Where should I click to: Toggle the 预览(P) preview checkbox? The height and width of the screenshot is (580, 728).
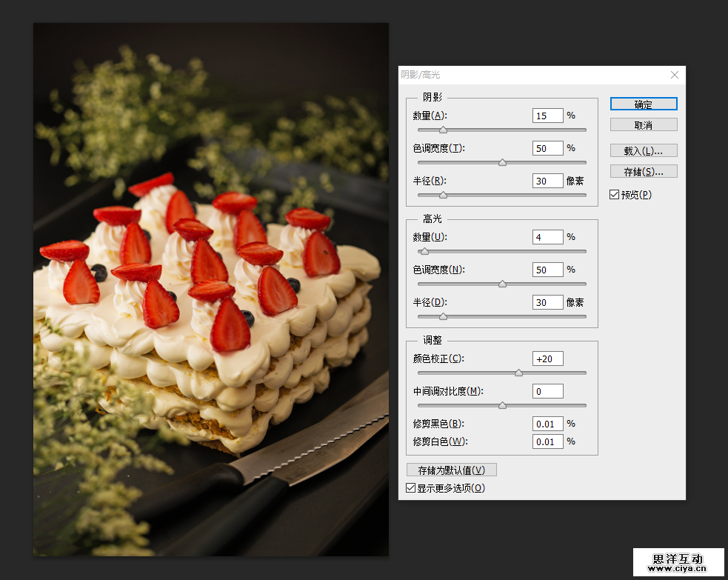[614, 195]
